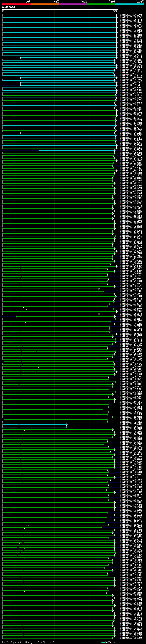Select the UniRef100_Q1JZG7 label
The width and height of the screenshot is (146, 644).
131,266
